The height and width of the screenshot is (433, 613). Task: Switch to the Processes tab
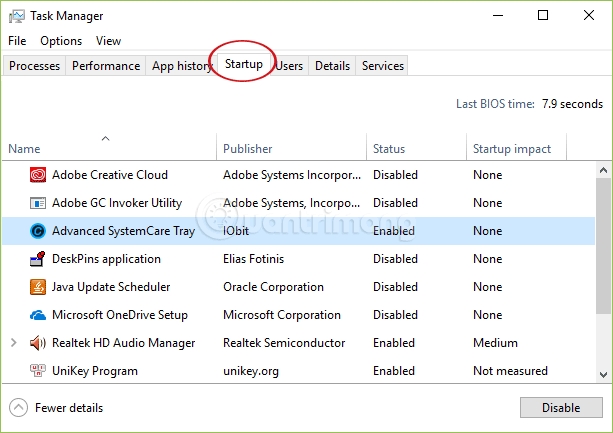pyautogui.click(x=35, y=66)
